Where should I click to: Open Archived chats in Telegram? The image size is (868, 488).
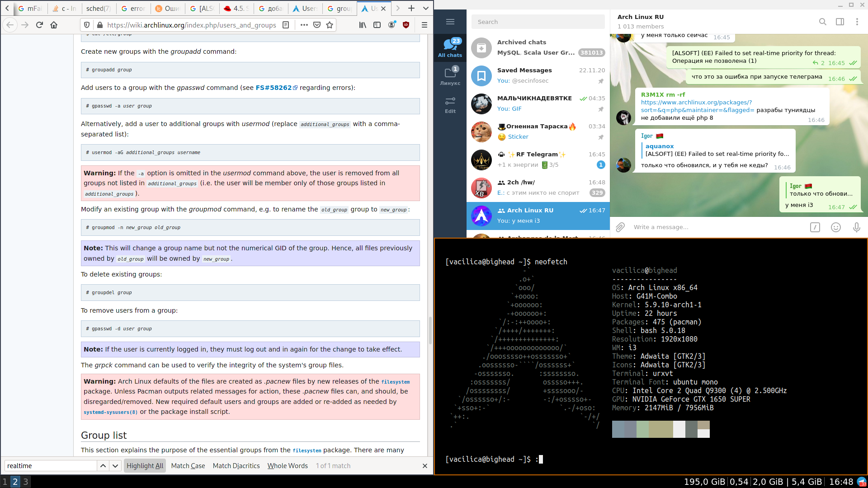pos(538,47)
